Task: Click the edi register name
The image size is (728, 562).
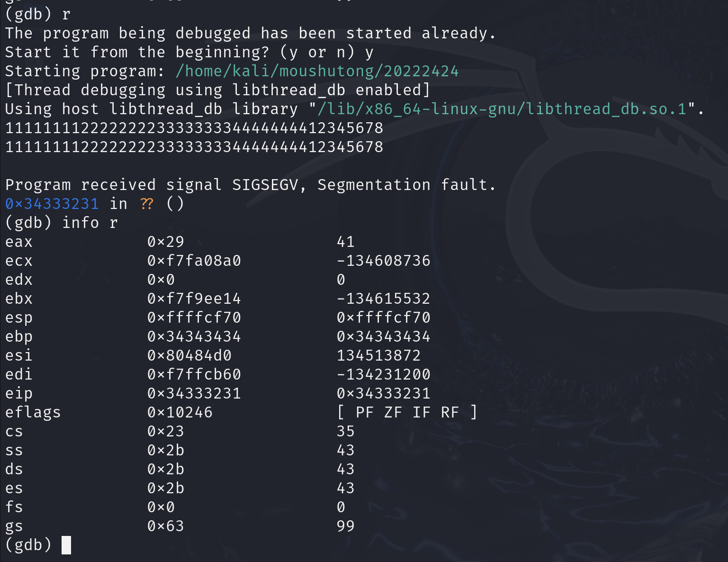Action: (x=19, y=374)
